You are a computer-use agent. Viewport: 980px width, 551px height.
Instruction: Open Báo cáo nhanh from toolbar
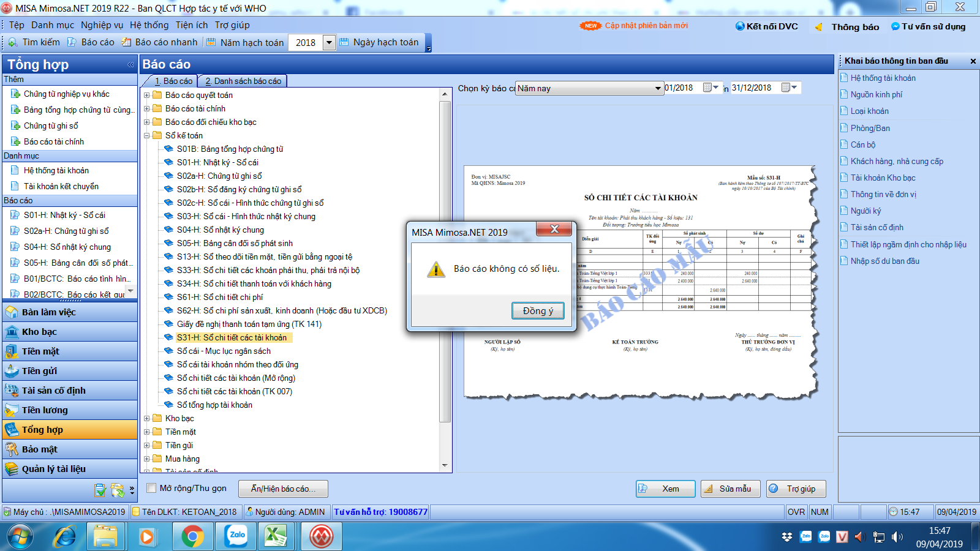159,42
